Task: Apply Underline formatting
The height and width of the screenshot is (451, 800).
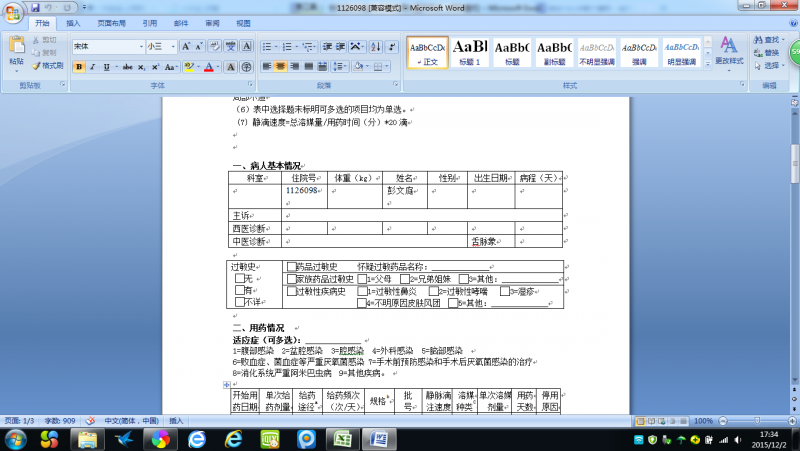Action: [x=106, y=67]
